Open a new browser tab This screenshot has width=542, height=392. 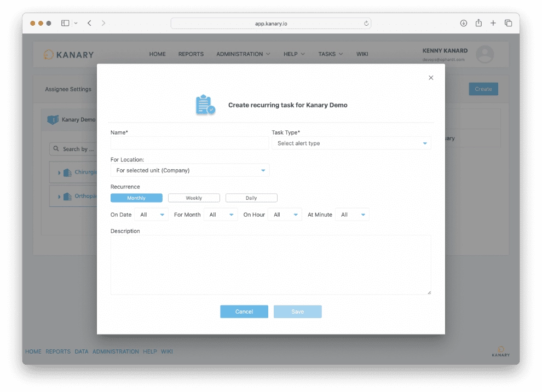coord(493,23)
